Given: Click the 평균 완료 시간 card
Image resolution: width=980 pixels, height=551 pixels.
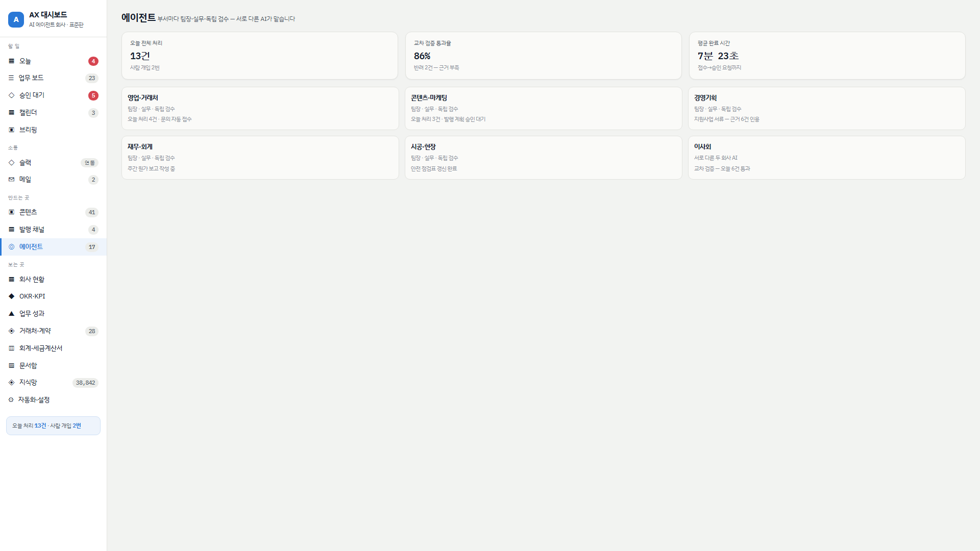Looking at the screenshot, I should pos(827,56).
